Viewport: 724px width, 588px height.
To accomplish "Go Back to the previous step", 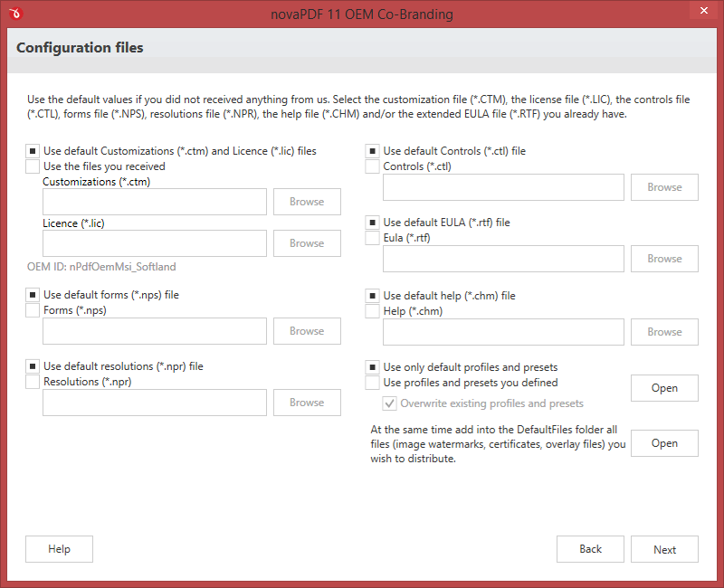I will coord(590,549).
